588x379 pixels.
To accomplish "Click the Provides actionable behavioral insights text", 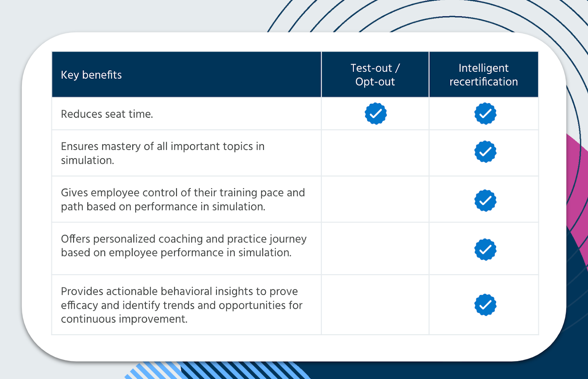I will point(182,305).
